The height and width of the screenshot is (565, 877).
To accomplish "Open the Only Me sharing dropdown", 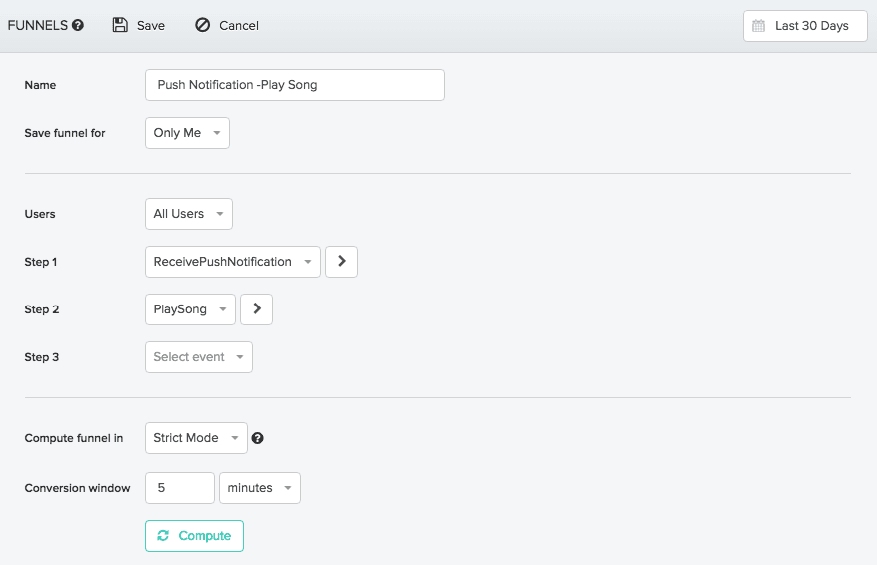I will tap(187, 133).
